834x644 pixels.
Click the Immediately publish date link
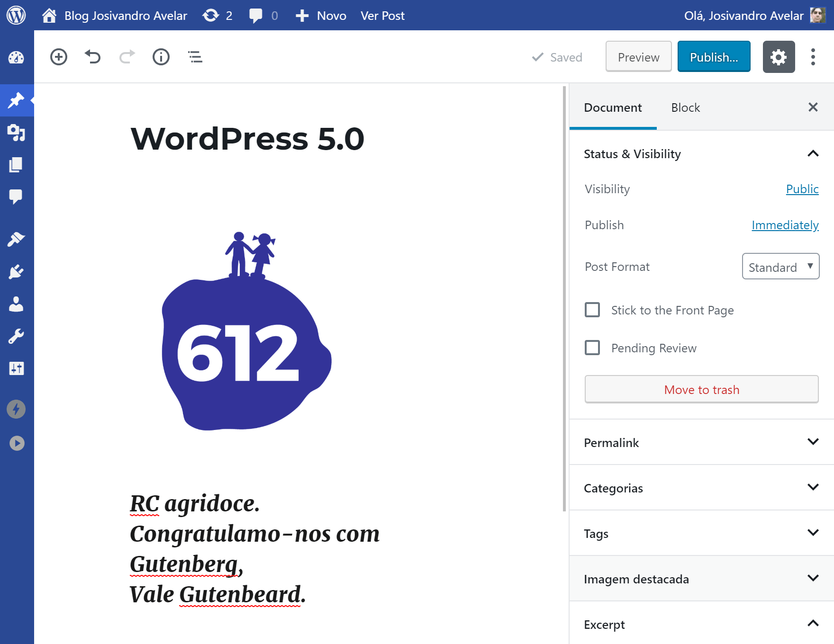(785, 225)
